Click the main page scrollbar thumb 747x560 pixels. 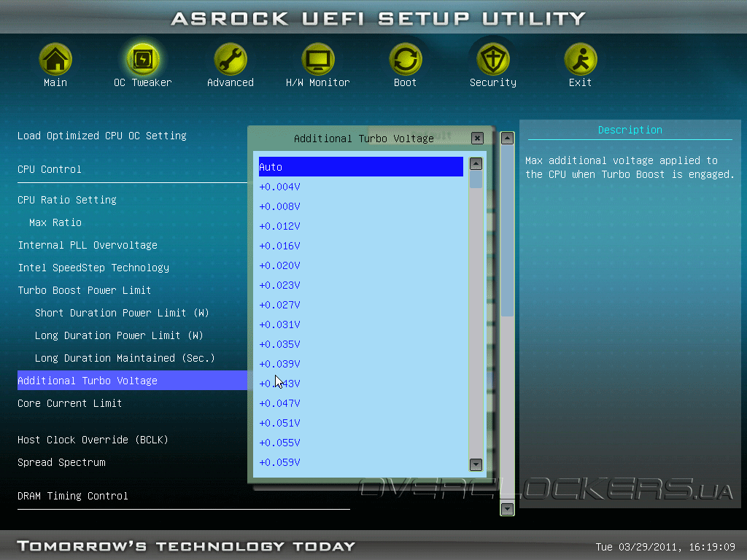pos(508,231)
